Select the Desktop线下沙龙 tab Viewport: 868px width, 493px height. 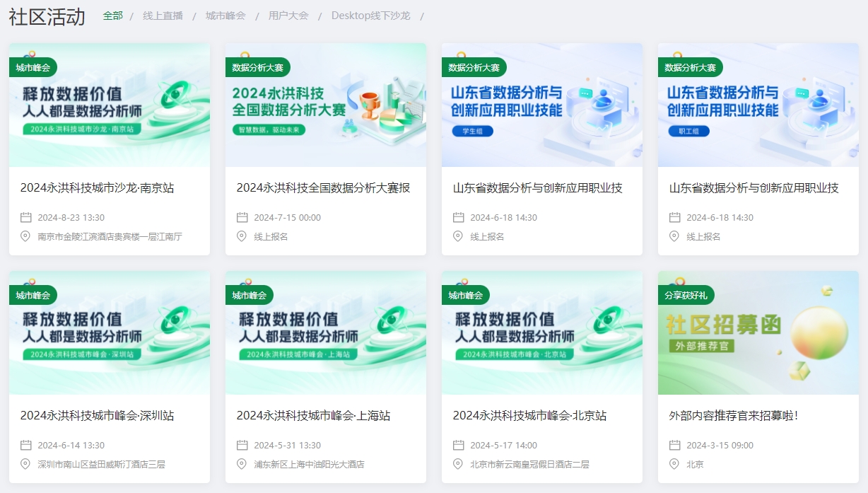(x=370, y=16)
